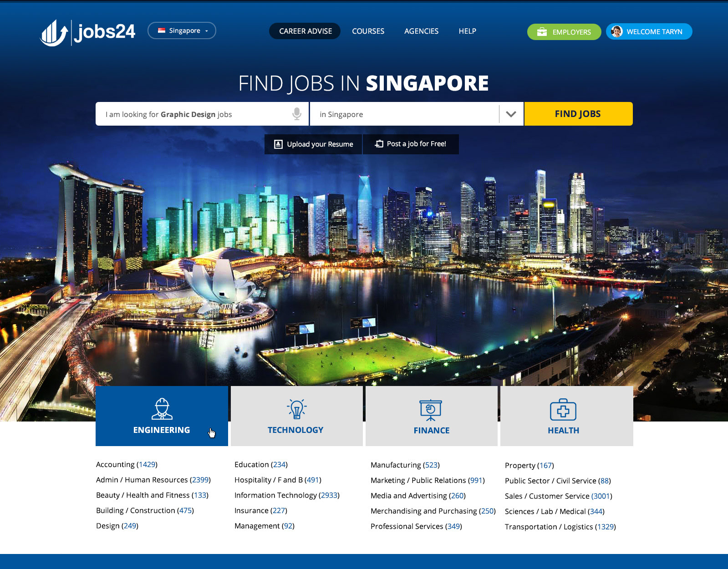Open Professional Services (349) link
728x569 pixels.
pos(416,526)
